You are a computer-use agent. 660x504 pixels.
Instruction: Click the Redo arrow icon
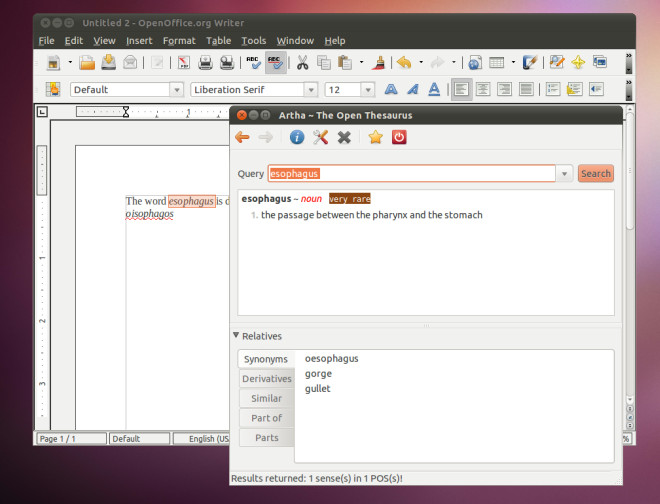pyautogui.click(x=437, y=63)
